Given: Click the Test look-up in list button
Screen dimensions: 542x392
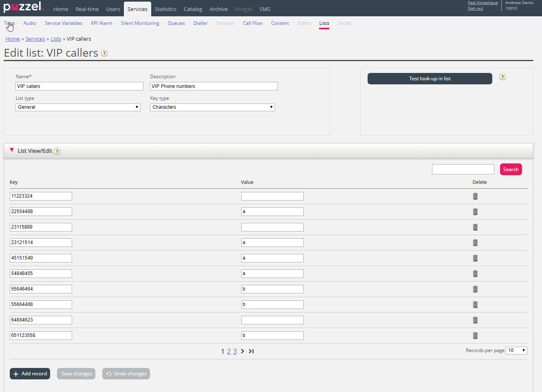Looking at the screenshot, I should coord(430,79).
